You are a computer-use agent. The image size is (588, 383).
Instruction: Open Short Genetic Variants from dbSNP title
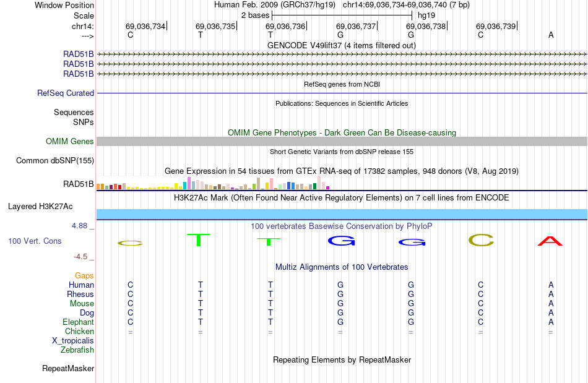342,152
